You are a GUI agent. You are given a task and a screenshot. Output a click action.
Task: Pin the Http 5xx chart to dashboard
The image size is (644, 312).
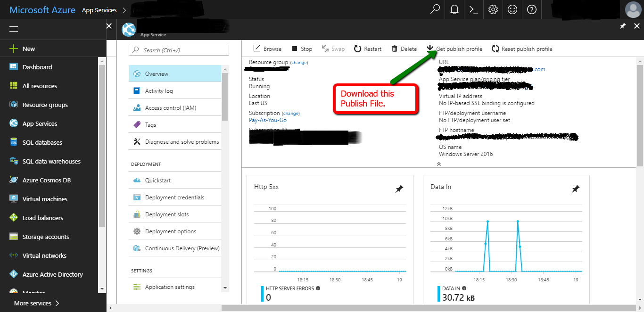(399, 189)
